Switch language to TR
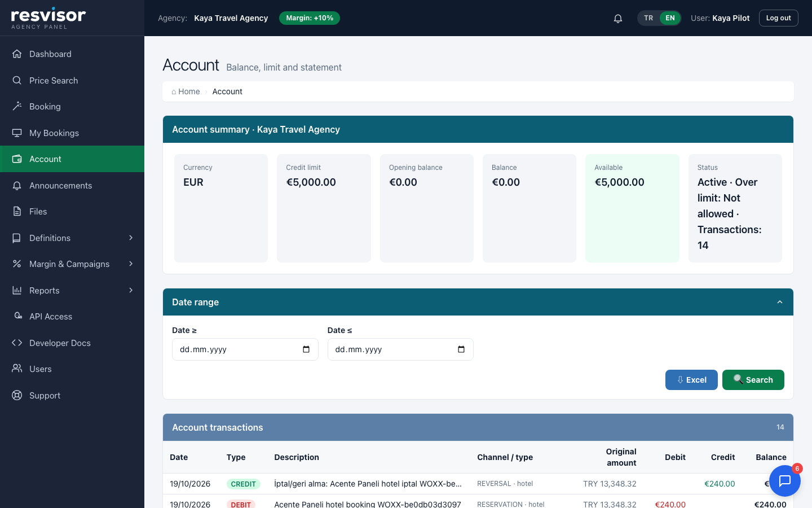This screenshot has height=508, width=812. click(x=648, y=18)
